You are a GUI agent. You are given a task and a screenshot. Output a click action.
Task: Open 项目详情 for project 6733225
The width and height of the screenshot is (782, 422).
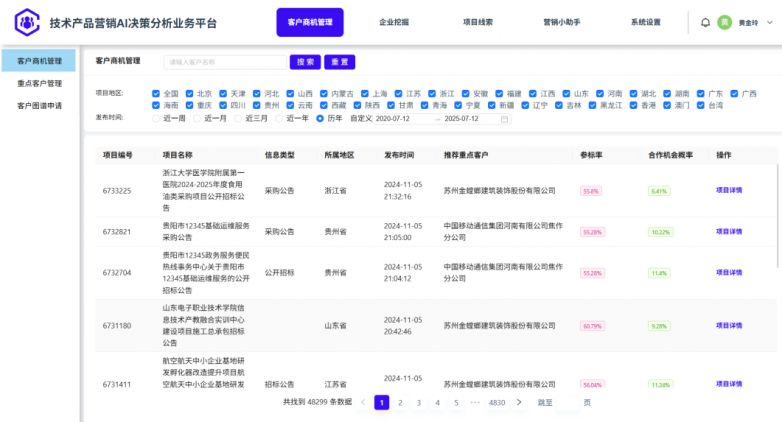tap(729, 189)
